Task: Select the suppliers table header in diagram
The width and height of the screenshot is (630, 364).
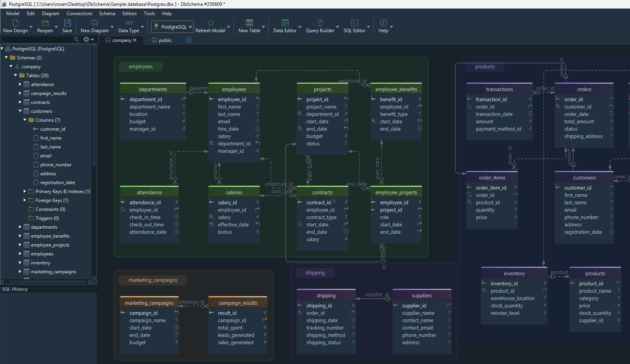Action: [422, 295]
